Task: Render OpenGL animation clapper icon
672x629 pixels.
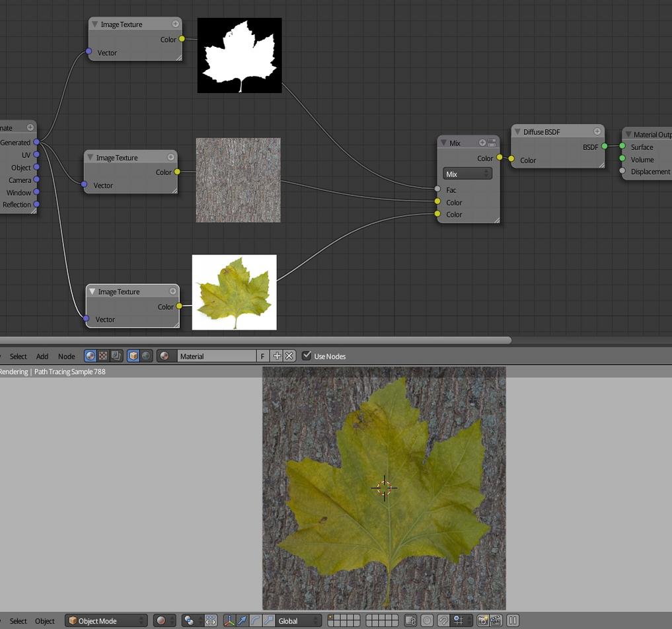Action: (496, 621)
